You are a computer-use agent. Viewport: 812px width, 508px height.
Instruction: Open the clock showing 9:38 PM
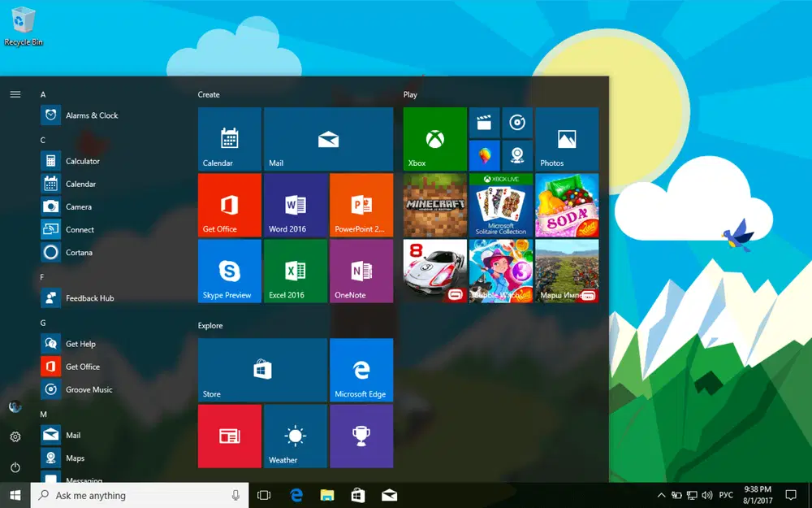(x=758, y=496)
